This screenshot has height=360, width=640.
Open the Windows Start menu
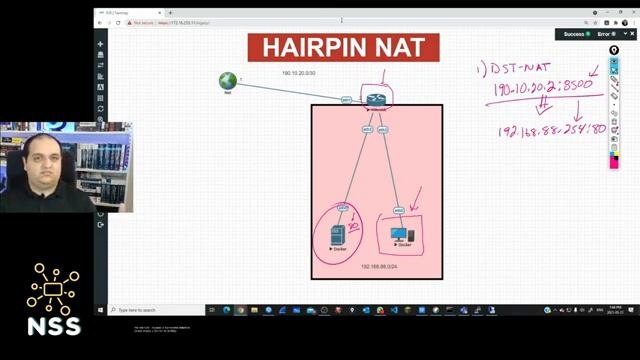click(x=100, y=310)
